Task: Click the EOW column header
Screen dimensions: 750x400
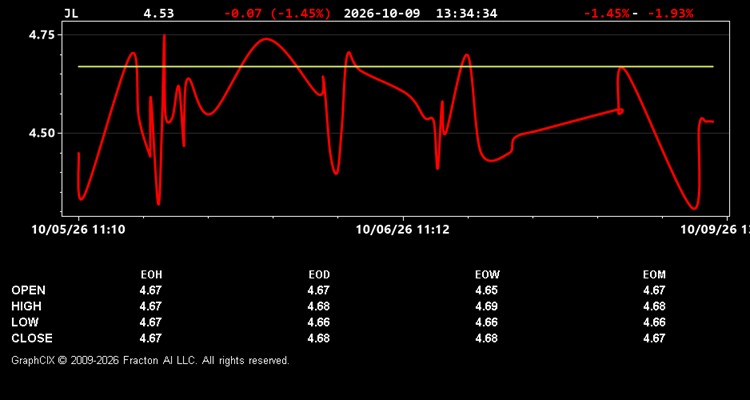Action: coord(487,275)
